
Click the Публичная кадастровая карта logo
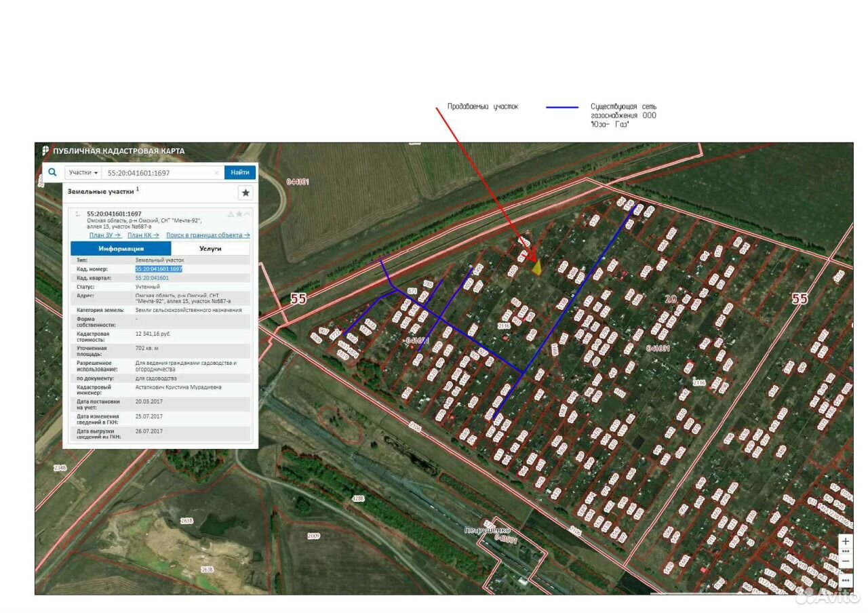click(46, 151)
